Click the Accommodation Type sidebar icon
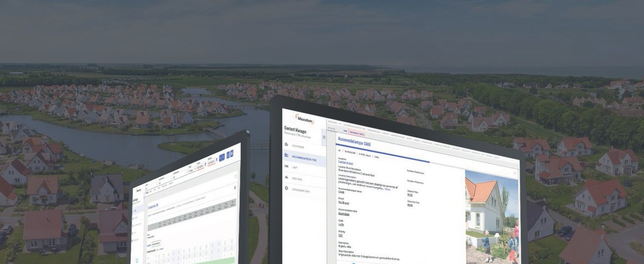Image resolution: width=644 pixels, height=264 pixels. (x=287, y=155)
